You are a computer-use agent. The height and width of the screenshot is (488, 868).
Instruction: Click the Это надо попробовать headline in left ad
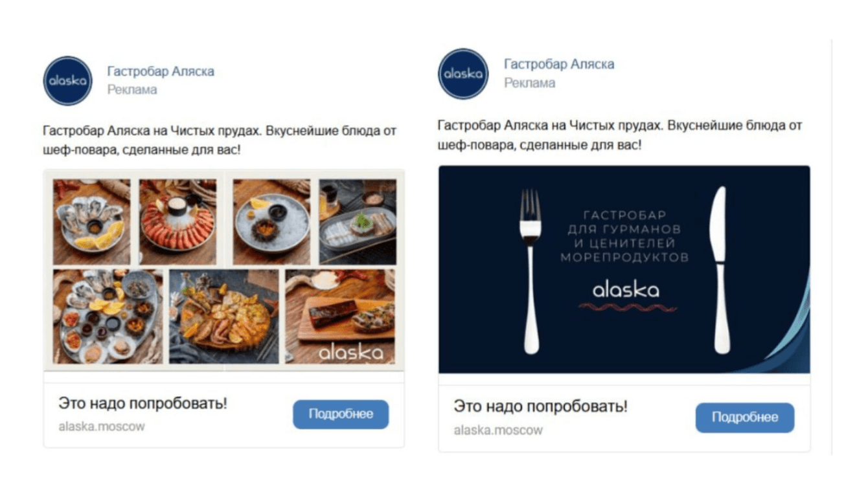click(143, 404)
